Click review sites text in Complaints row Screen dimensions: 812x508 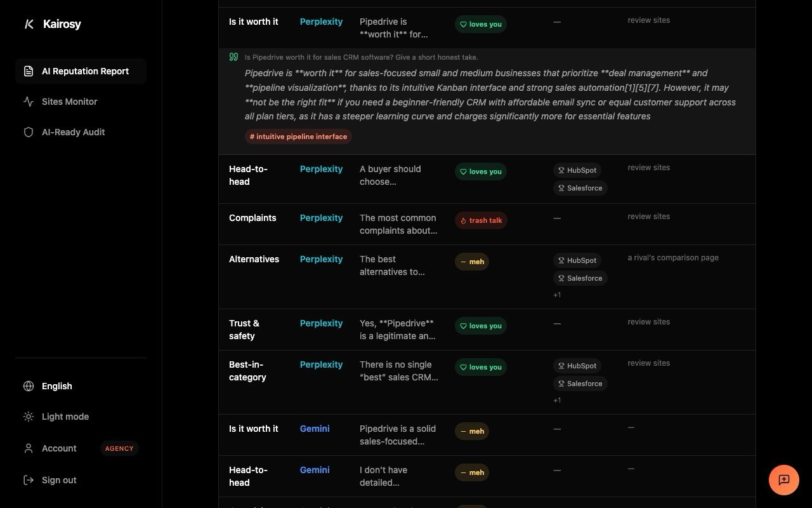coord(648,217)
